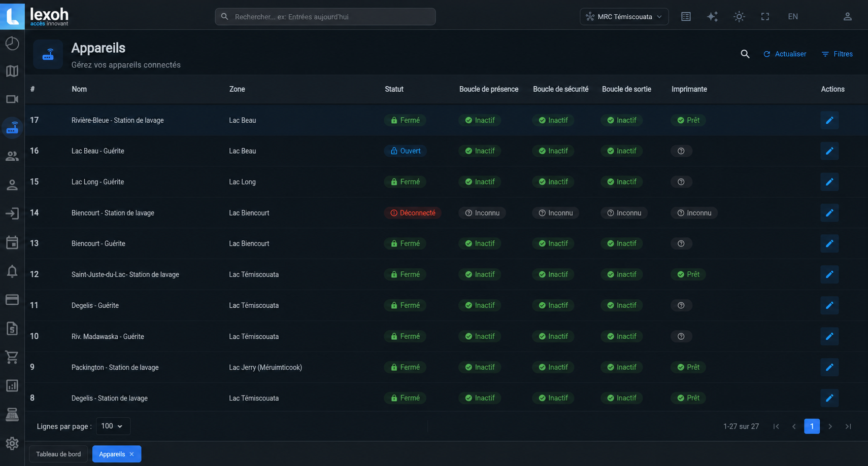Edit the Lac Beau - Guérite row

tap(829, 151)
